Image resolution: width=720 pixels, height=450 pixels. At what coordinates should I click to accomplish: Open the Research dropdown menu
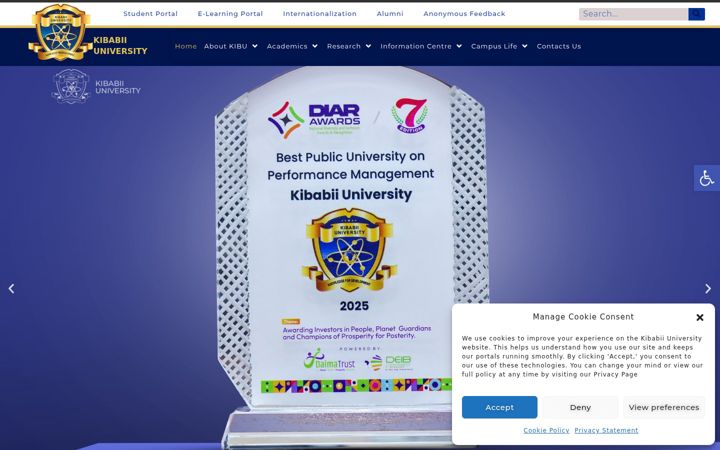pyautogui.click(x=349, y=46)
